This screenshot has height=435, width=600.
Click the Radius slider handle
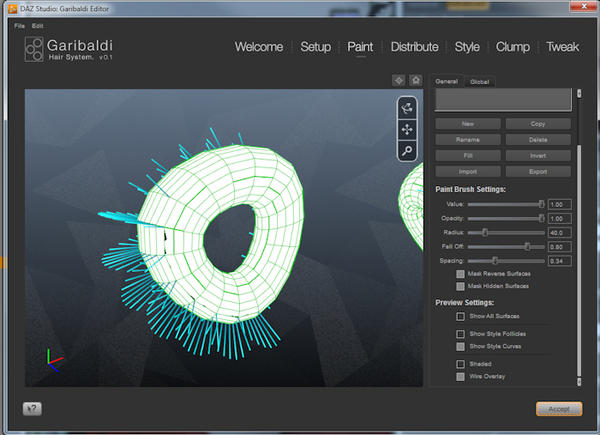tap(484, 233)
